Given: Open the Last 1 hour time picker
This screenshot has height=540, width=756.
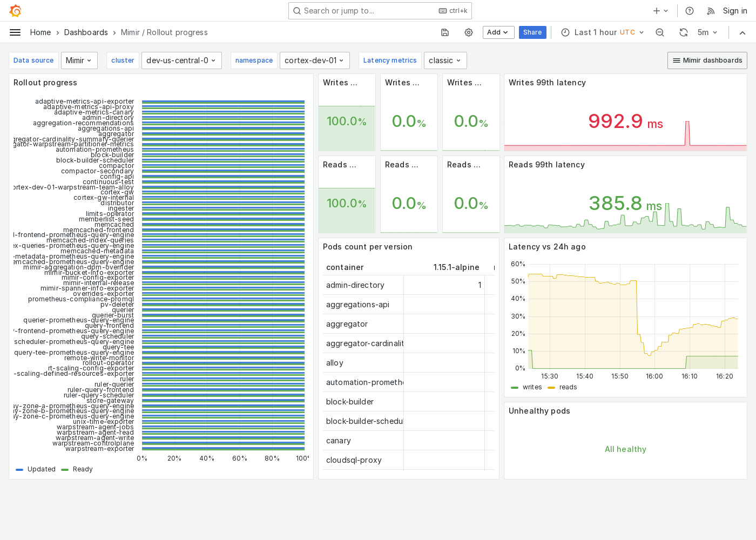Looking at the screenshot, I should click(x=596, y=32).
